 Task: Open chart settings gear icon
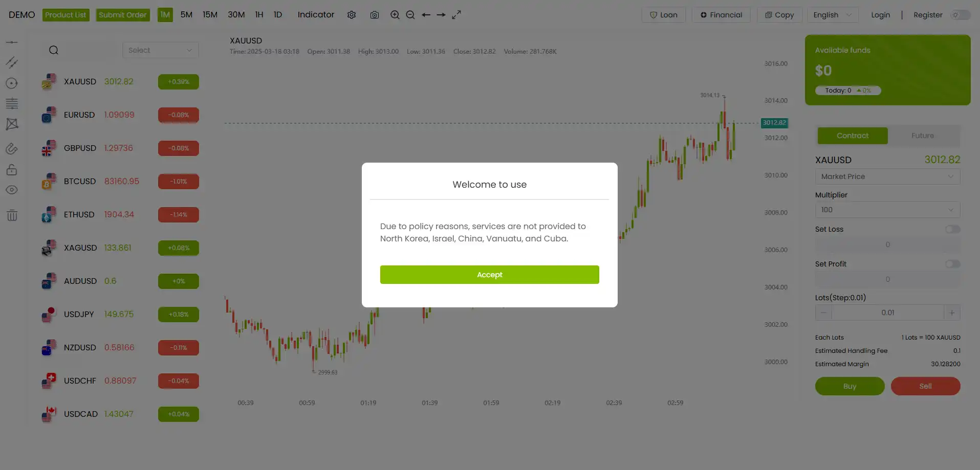point(352,15)
